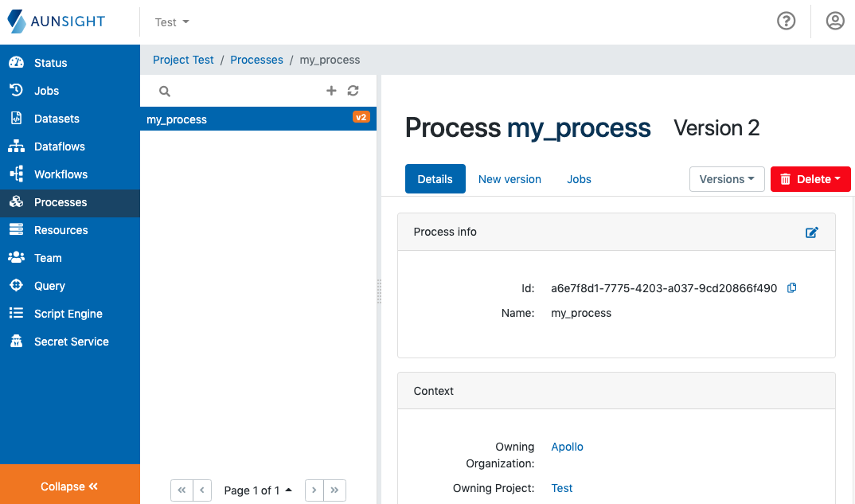Viewport: 855px width, 504px height.
Task: Click the Processes breadcrumb link
Action: [x=256, y=59]
